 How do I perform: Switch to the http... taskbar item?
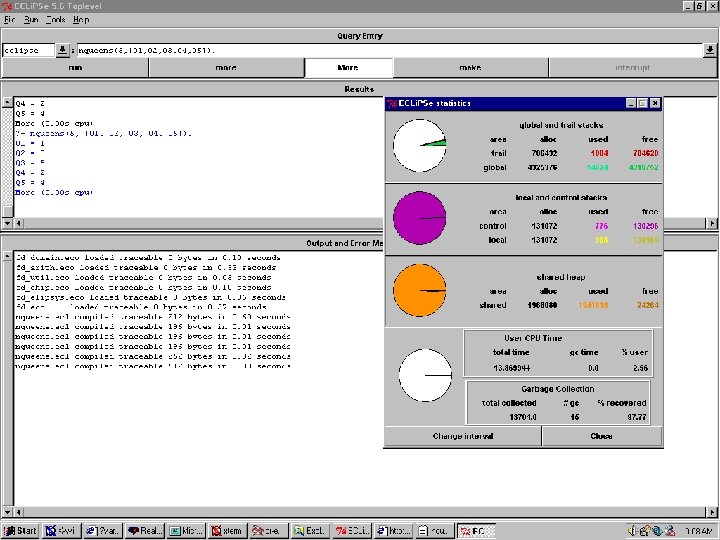pos(394,531)
